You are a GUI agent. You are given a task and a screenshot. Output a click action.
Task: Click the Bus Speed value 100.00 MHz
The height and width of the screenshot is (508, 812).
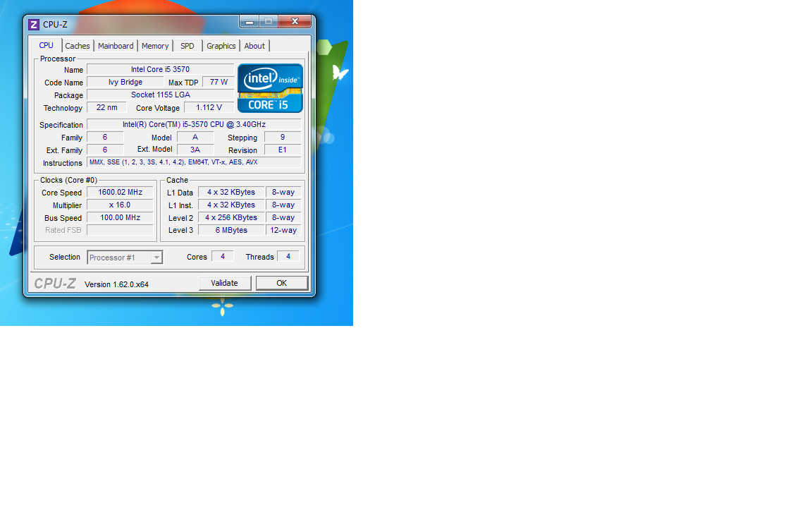tap(120, 218)
